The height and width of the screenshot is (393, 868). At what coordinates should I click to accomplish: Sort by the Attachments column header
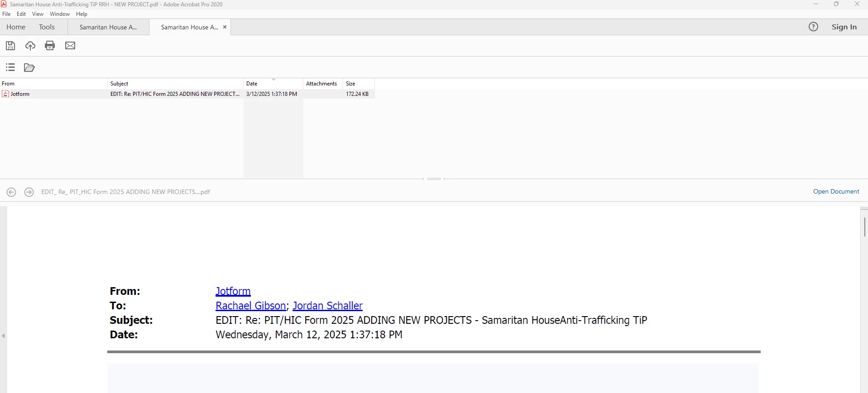[x=323, y=84]
